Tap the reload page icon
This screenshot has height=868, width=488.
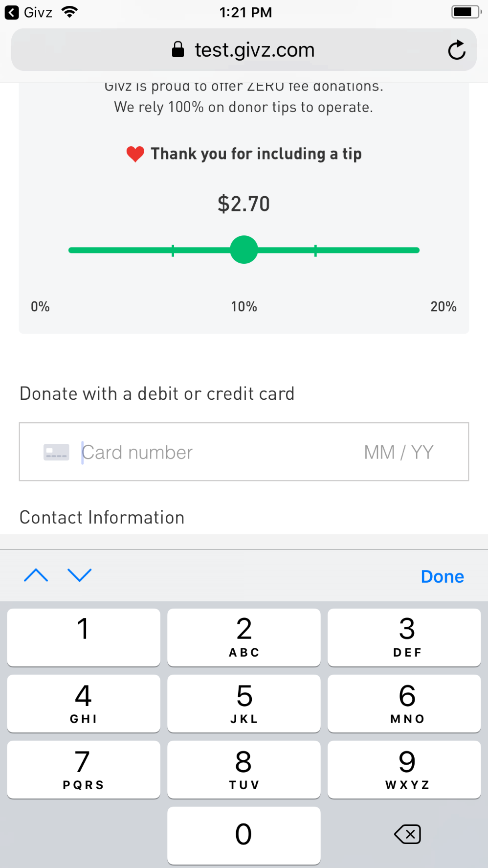click(x=457, y=50)
